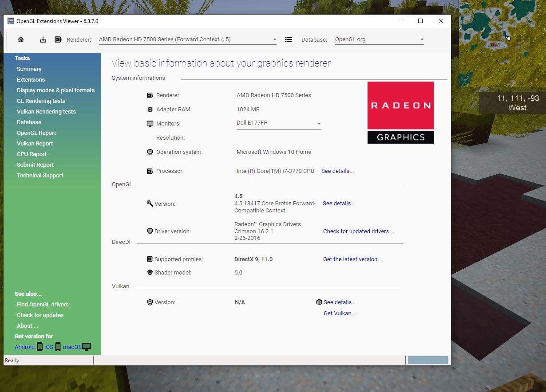The height and width of the screenshot is (392, 546).
Task: Click See details link next to Processor
Action: click(337, 171)
